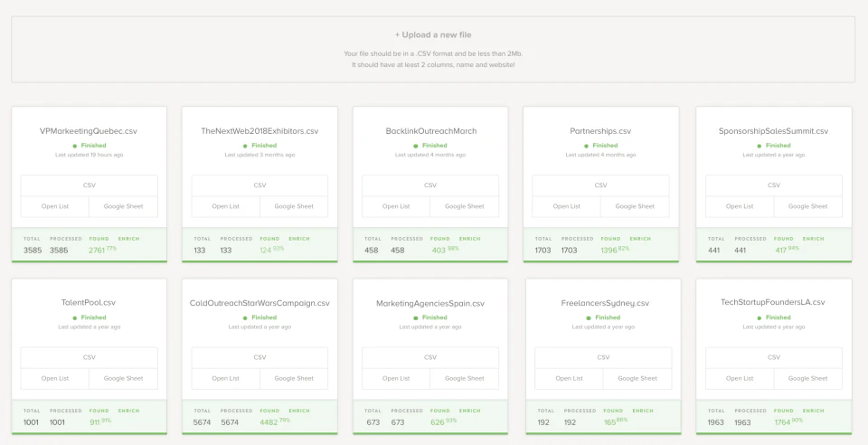Open List for TalentPool.csv
Viewport: 868px width, 445px height.
[55, 378]
